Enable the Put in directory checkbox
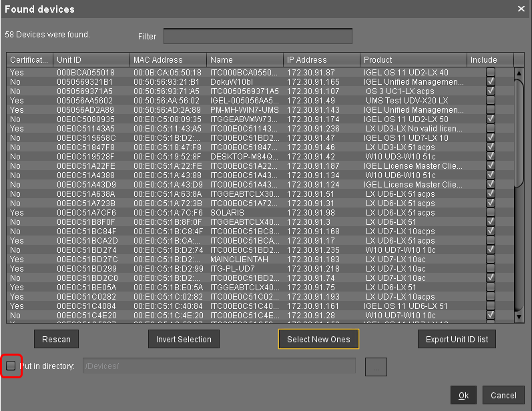The width and height of the screenshot is (532, 411). tap(11, 366)
